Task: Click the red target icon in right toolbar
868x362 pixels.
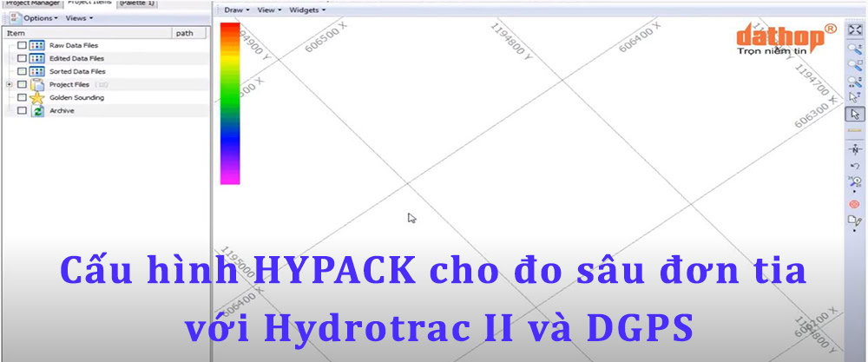Action: tap(854, 204)
